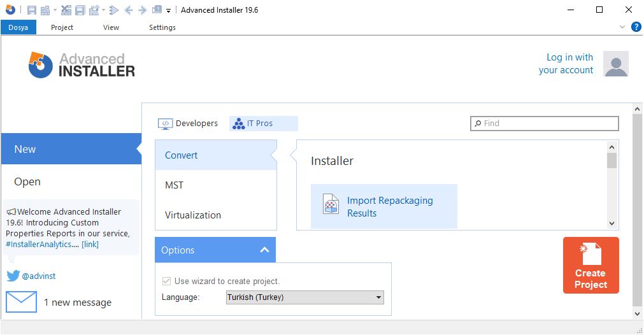644x335 pixels.
Task: Click the Log in with your account link
Action: pos(566,64)
